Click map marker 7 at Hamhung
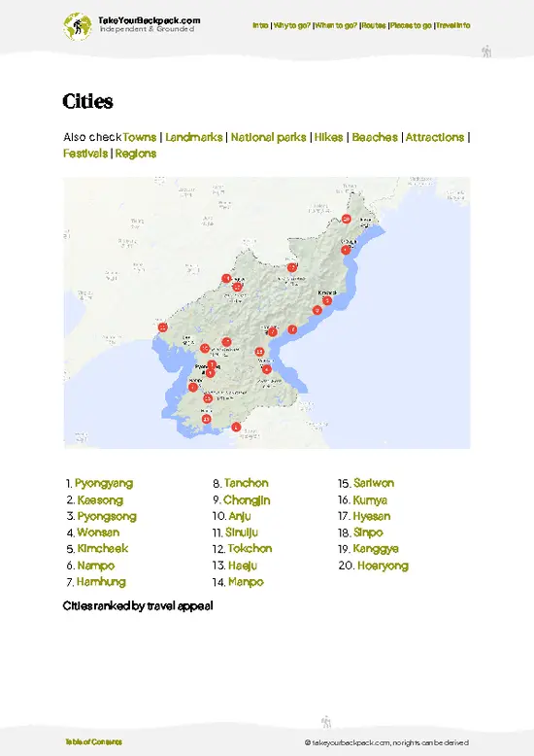Screen dimensions: 534x756 coord(272,332)
